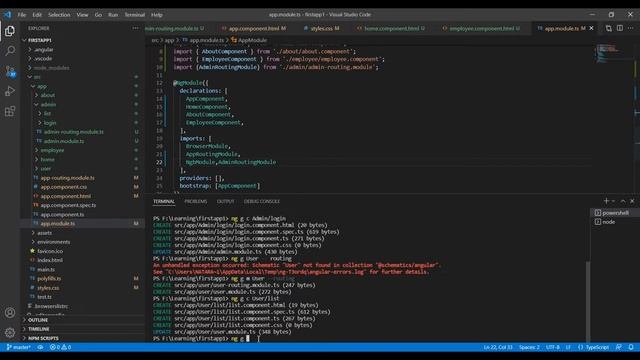The image size is (640, 360).
Task: Click the VS Code logo icon
Action: [x=7, y=15]
